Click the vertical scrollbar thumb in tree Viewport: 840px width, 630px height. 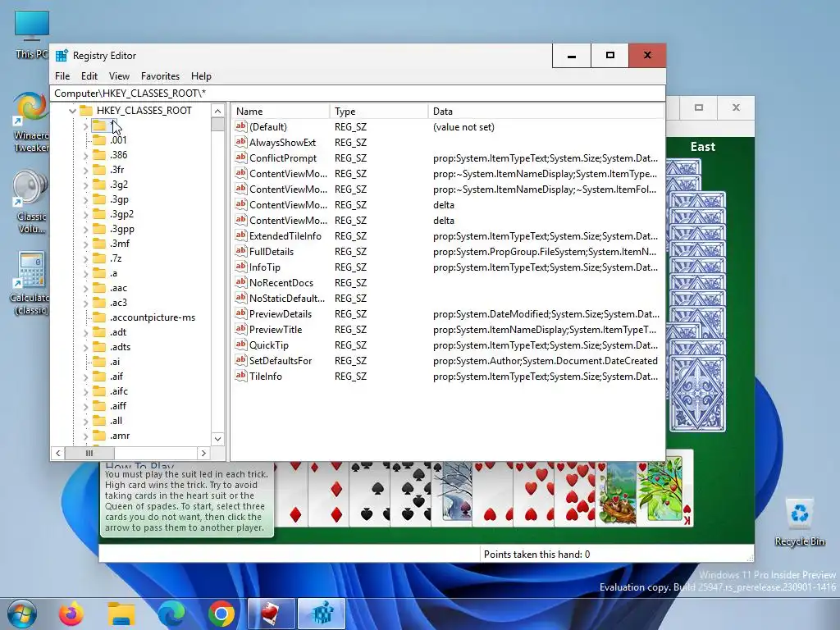217,125
